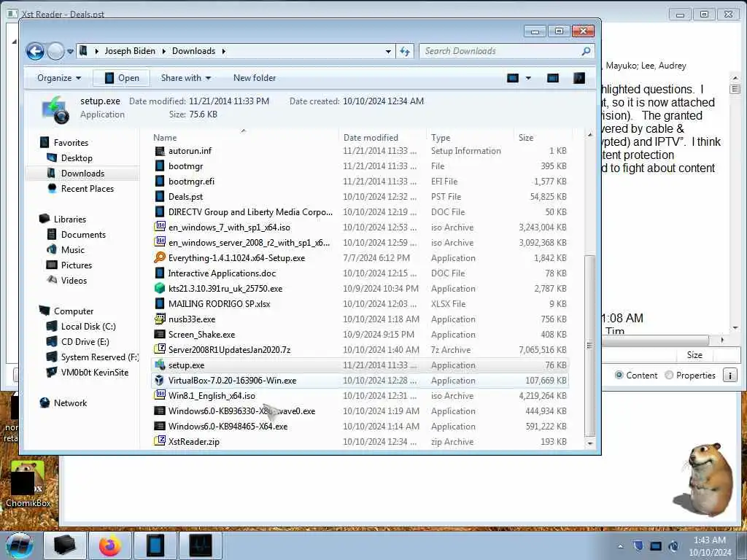Toggle the preview pane icon

click(x=553, y=77)
